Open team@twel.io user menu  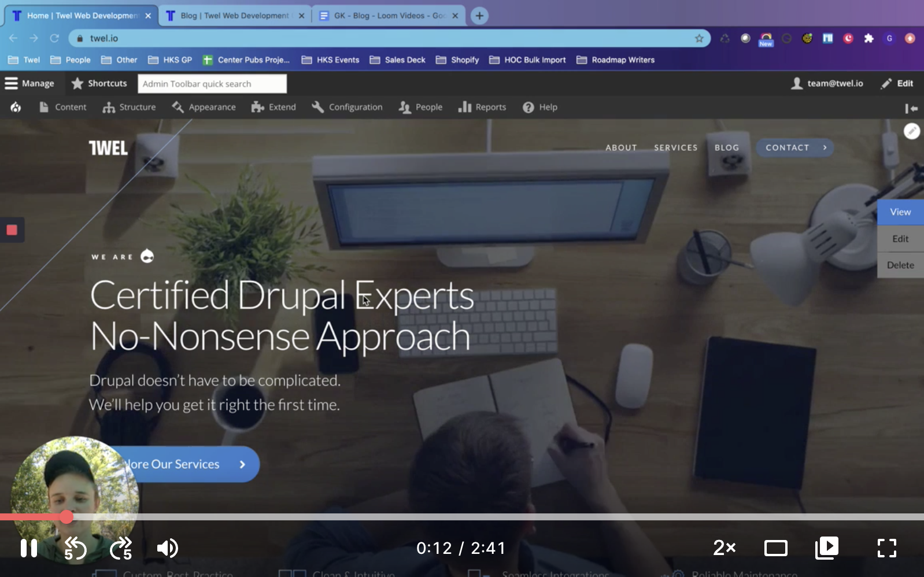827,83
